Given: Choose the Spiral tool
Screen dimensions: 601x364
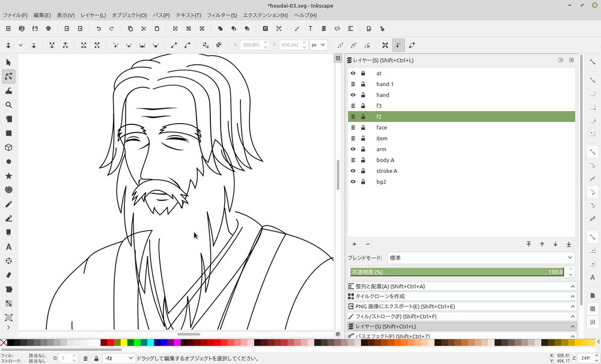Looking at the screenshot, I should [x=8, y=190].
